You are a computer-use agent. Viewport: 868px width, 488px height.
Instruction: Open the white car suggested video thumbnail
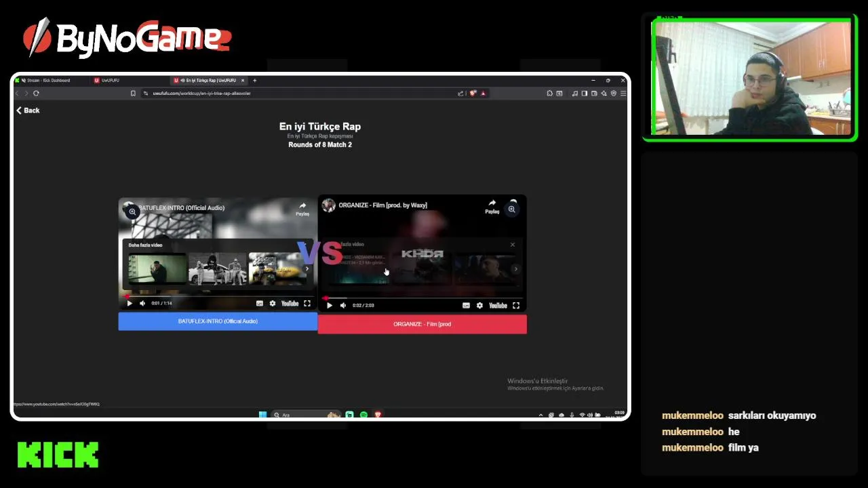point(217,268)
